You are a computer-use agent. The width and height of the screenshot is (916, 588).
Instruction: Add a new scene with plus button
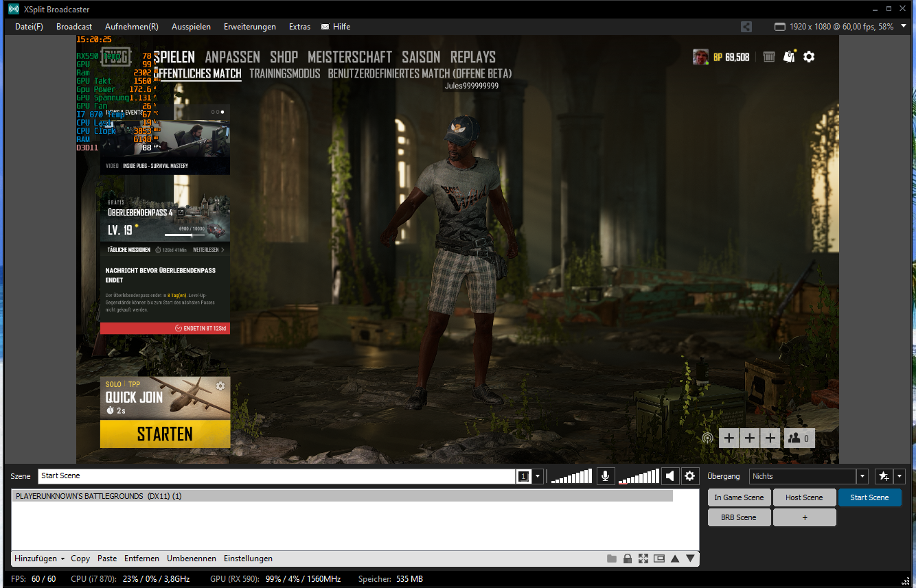pos(804,517)
